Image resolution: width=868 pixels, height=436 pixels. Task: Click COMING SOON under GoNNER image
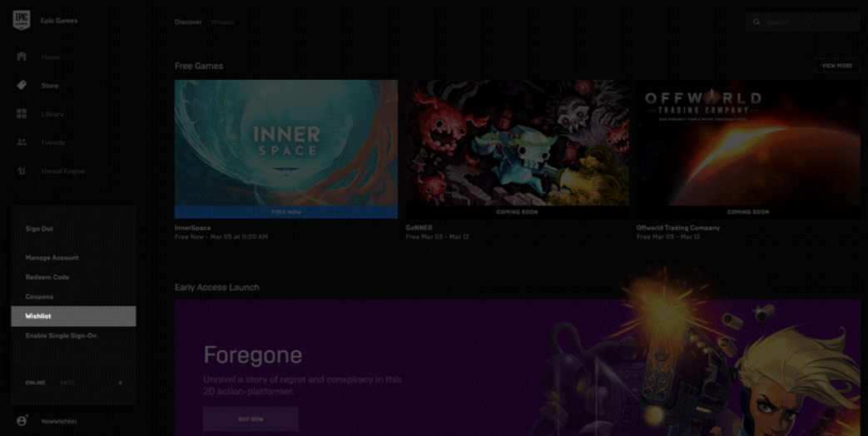pyautogui.click(x=517, y=212)
